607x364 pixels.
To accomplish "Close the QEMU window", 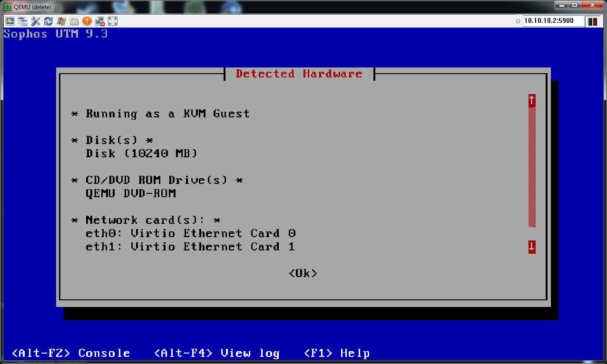I will (593, 5).
